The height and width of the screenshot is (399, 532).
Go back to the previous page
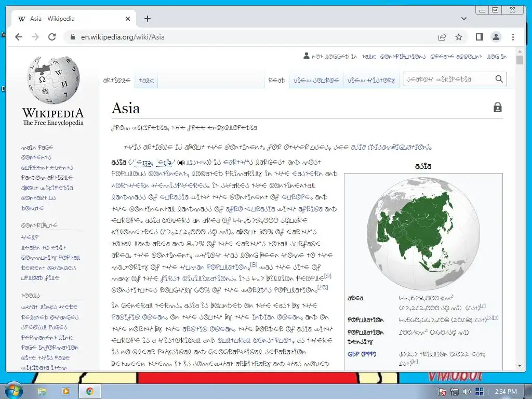click(19, 37)
